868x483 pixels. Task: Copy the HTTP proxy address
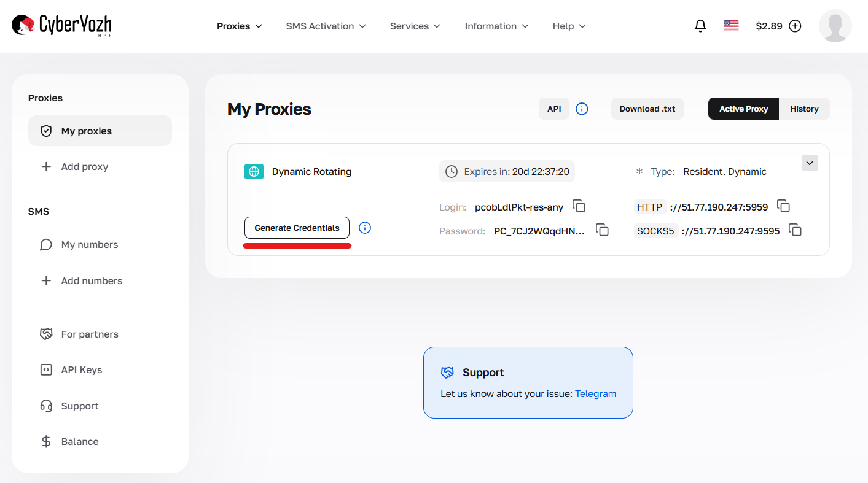point(783,206)
